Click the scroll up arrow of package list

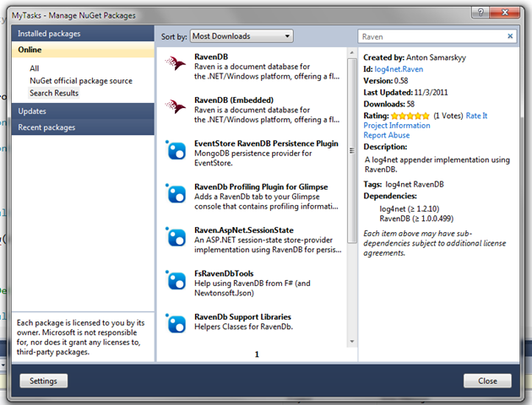tap(352, 52)
